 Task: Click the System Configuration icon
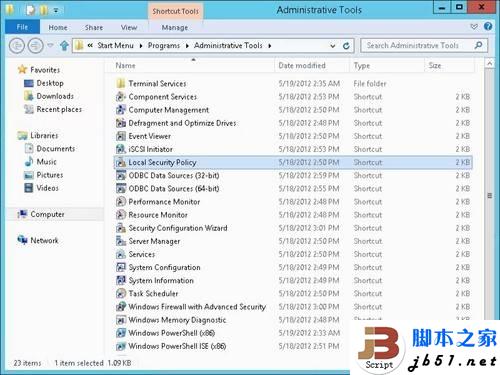[121, 267]
